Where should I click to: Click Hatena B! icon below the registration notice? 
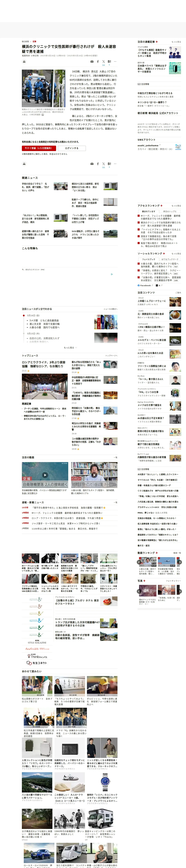[109, 164]
